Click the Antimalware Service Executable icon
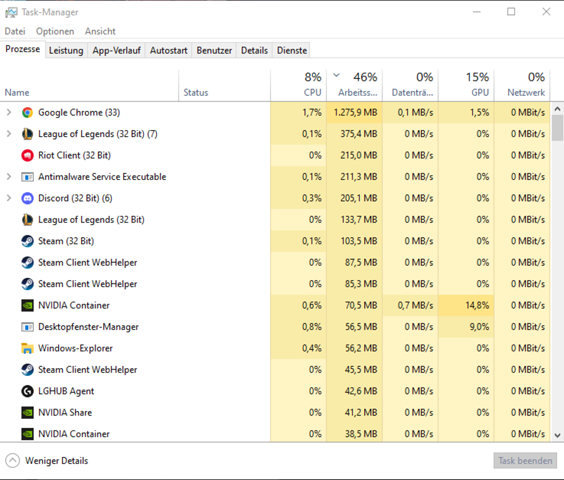This screenshot has width=564, height=480. (27, 177)
